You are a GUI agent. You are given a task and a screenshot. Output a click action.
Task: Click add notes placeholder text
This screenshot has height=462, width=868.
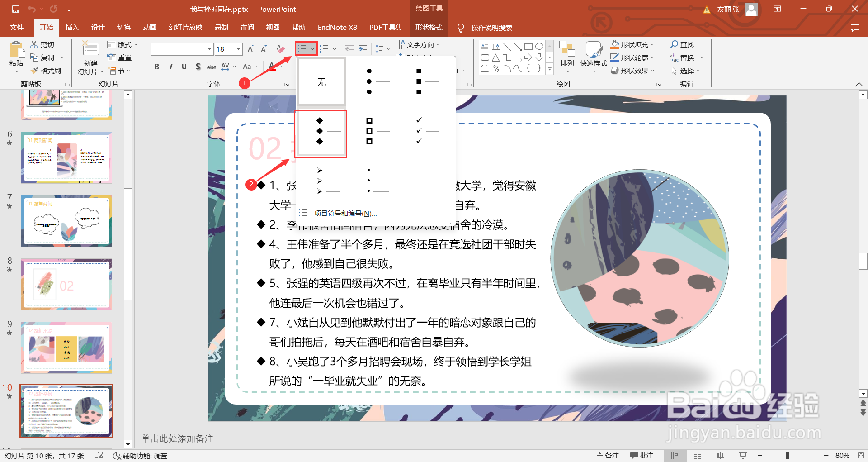[177, 438]
